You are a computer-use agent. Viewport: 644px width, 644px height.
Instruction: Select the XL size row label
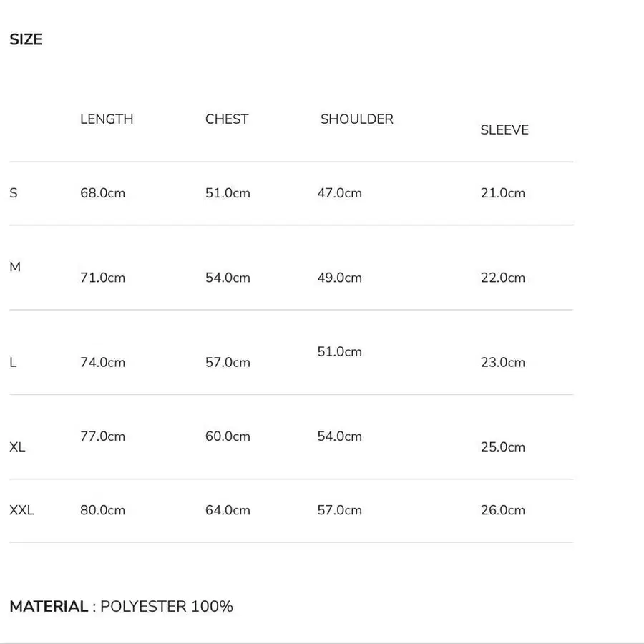coord(17,447)
